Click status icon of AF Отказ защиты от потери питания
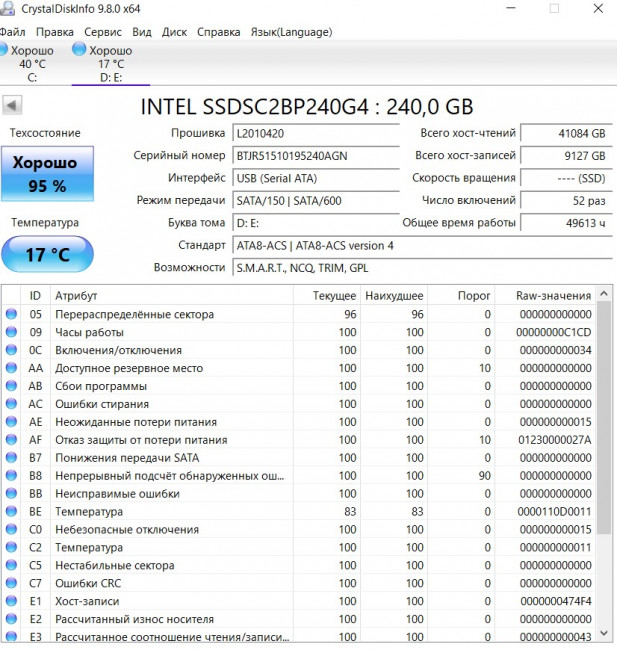 click(11, 439)
